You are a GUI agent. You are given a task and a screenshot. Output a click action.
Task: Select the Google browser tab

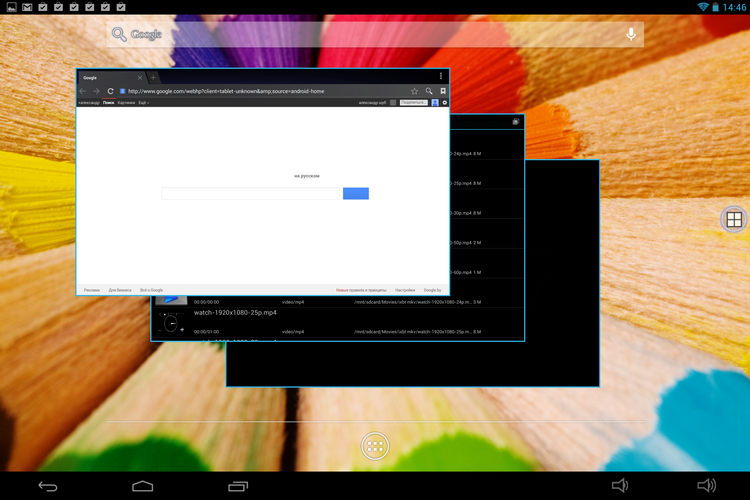[111, 78]
